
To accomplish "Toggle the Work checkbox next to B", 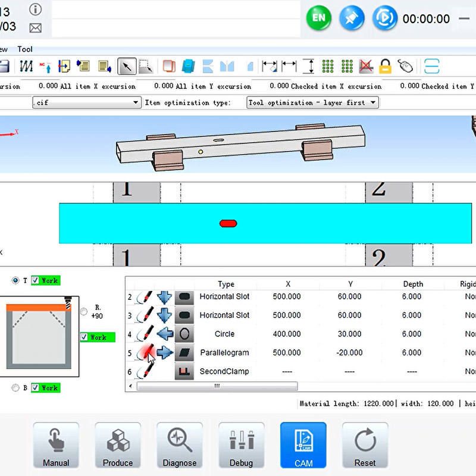I will 35,388.
